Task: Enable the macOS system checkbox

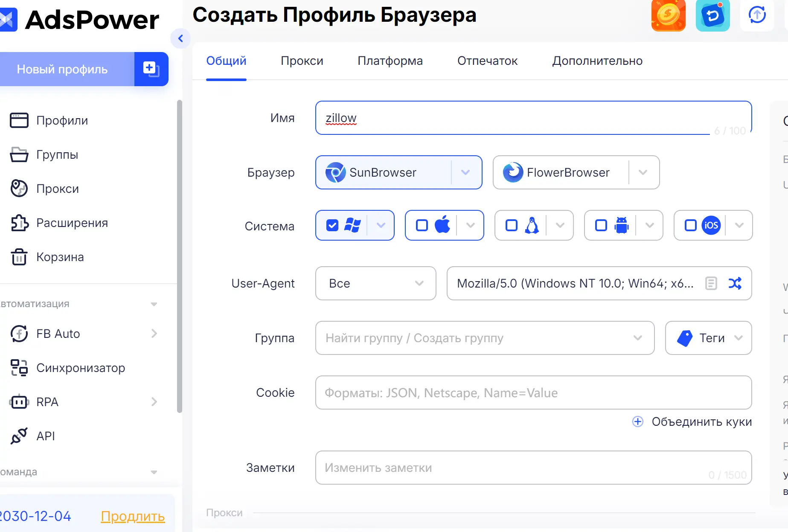Action: pos(422,225)
